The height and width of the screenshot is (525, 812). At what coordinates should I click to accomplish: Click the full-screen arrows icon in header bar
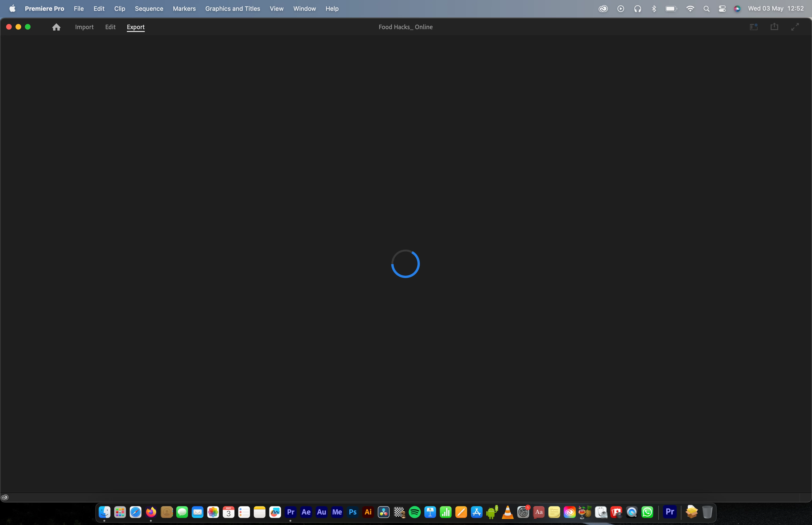(795, 27)
